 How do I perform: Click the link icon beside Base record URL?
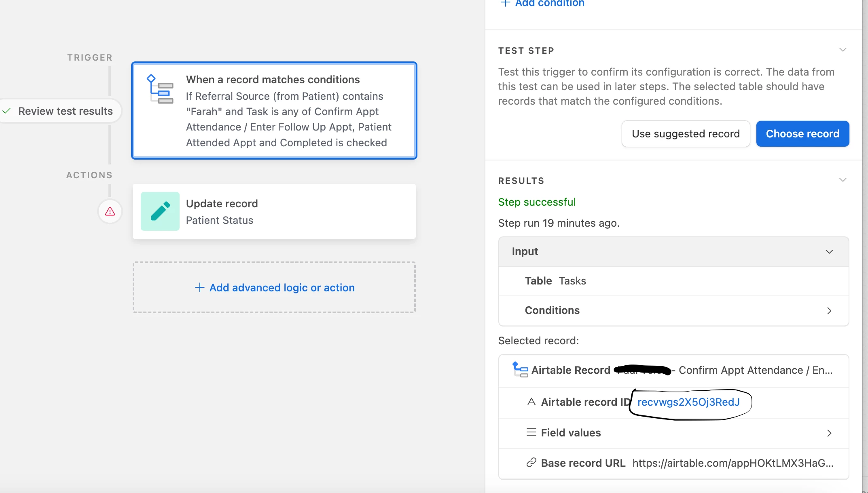pos(531,463)
